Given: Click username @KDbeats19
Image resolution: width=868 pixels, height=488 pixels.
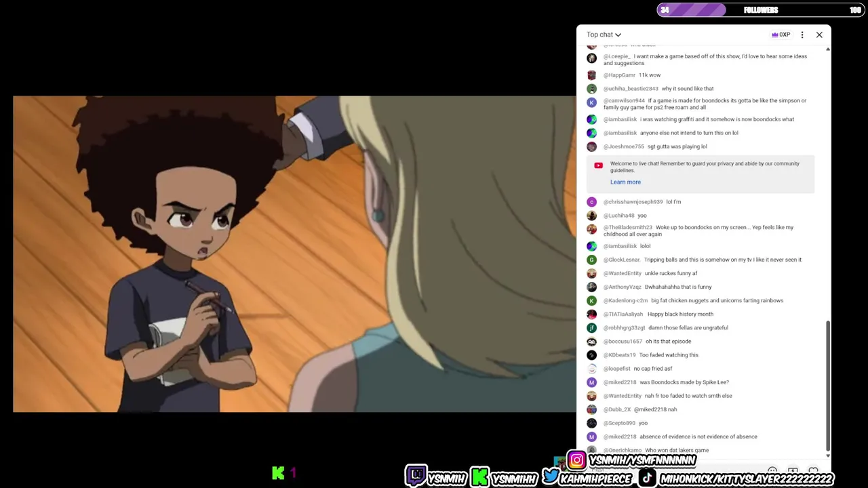Looking at the screenshot, I should [x=620, y=355].
